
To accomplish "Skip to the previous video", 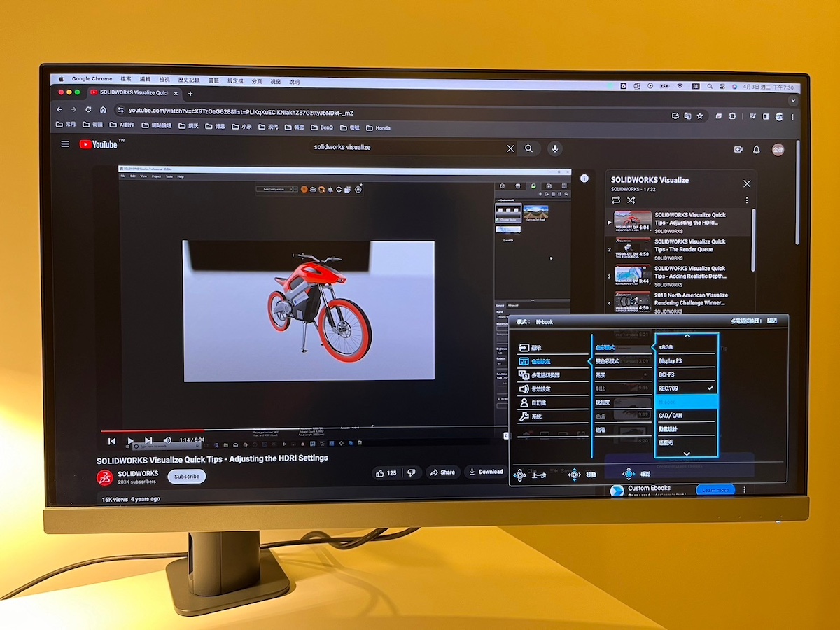I will click(112, 441).
